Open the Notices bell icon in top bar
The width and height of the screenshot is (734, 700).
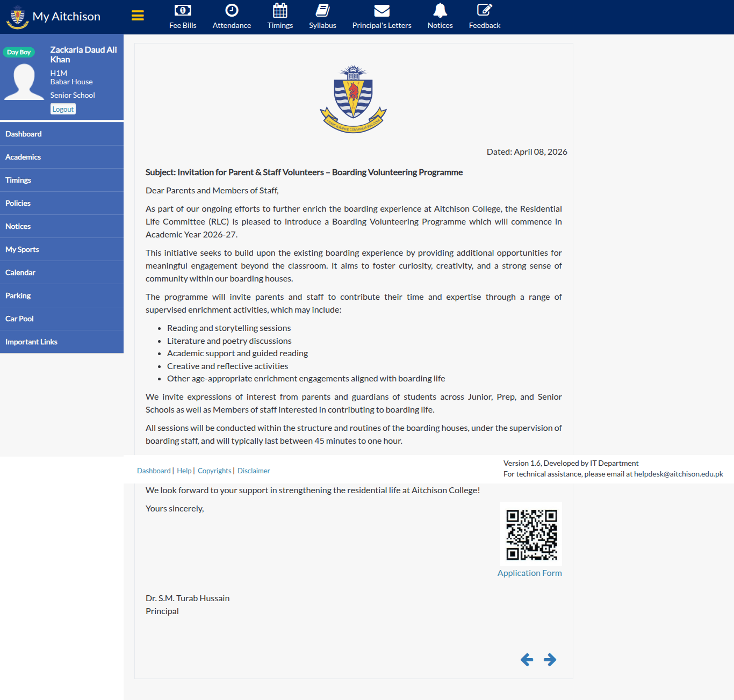click(440, 10)
